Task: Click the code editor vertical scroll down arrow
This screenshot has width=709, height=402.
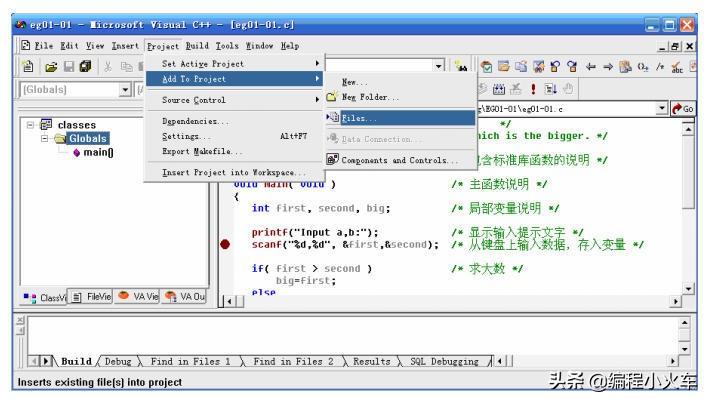Action: click(x=688, y=289)
